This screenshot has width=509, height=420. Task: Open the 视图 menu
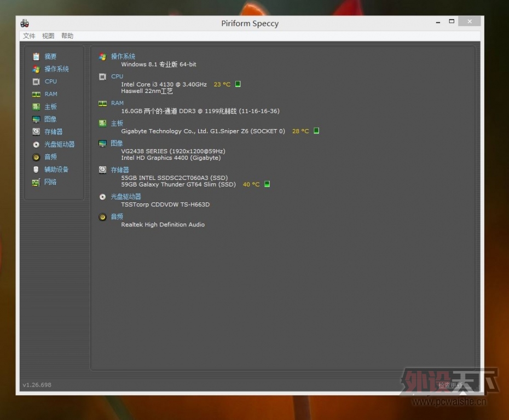[48, 36]
